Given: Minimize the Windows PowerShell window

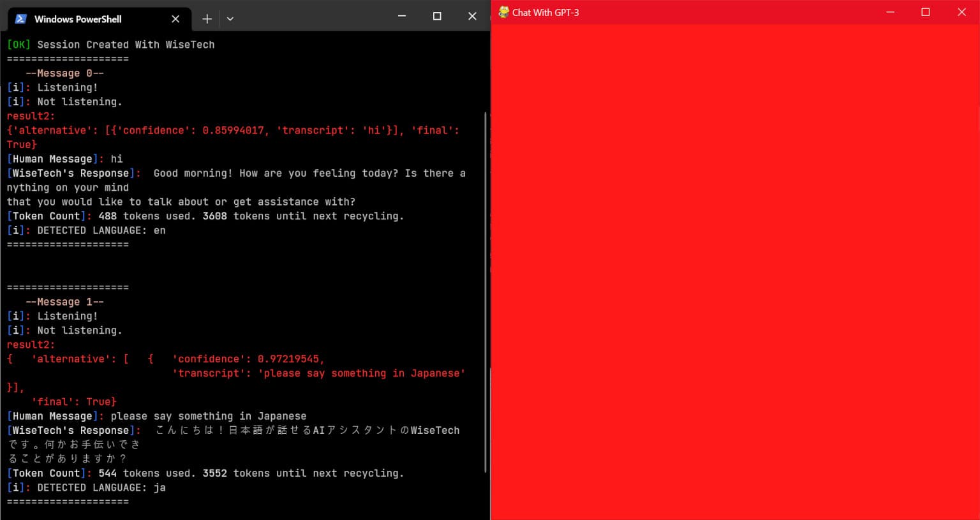Looking at the screenshot, I should tap(401, 16).
